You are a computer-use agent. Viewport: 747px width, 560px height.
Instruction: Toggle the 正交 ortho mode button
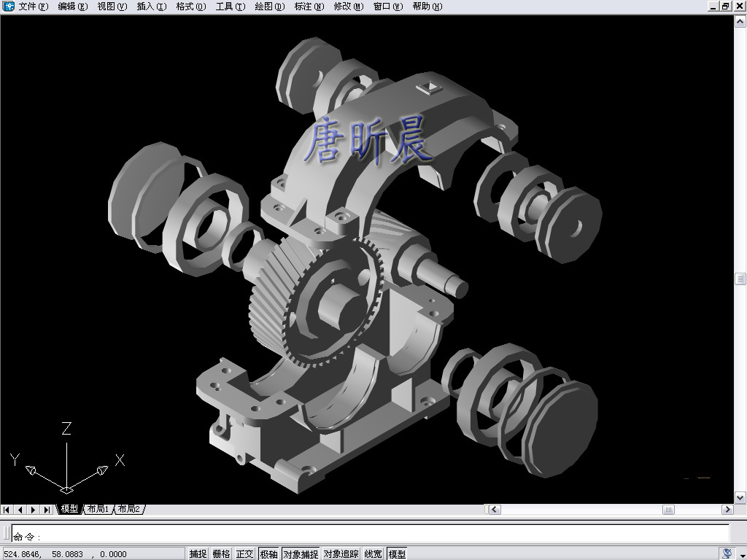pos(245,554)
